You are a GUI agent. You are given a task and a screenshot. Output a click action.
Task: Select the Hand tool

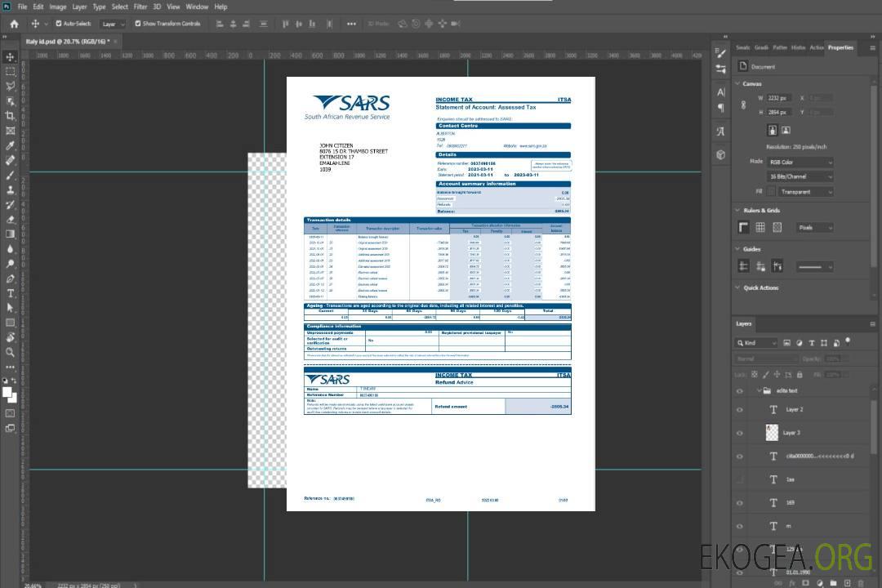point(10,337)
